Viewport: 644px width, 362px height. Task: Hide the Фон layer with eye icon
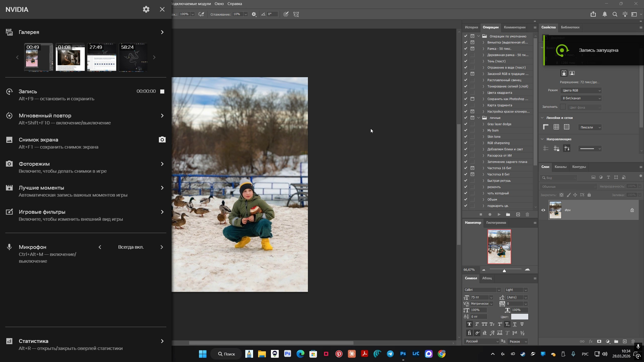coord(543,210)
